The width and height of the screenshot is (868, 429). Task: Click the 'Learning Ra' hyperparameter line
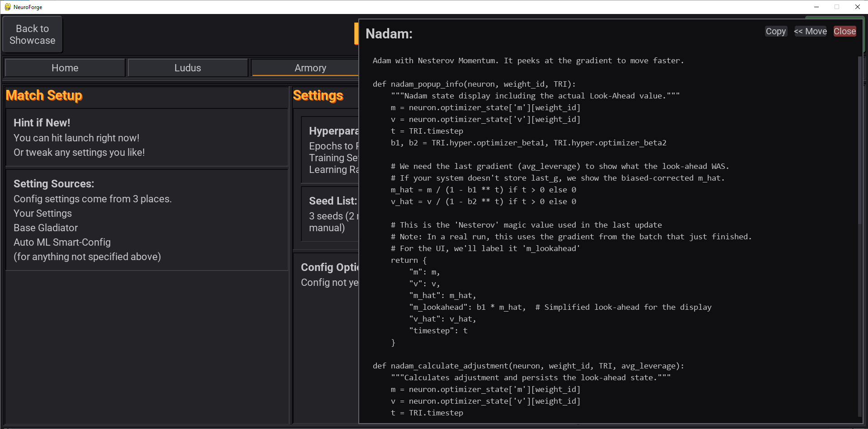pyautogui.click(x=334, y=170)
